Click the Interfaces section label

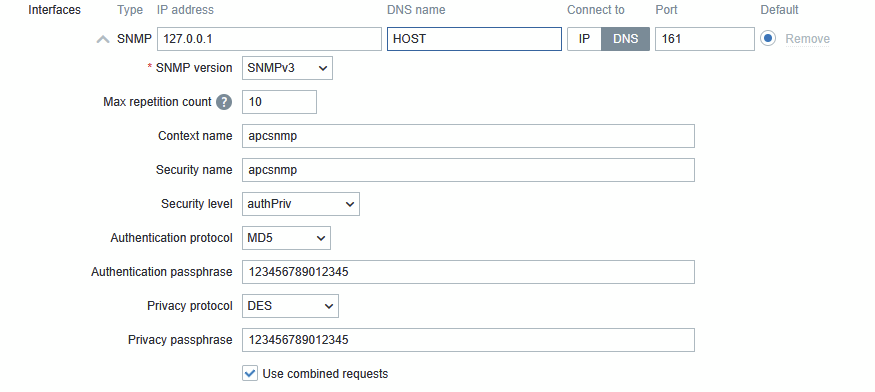point(55,10)
